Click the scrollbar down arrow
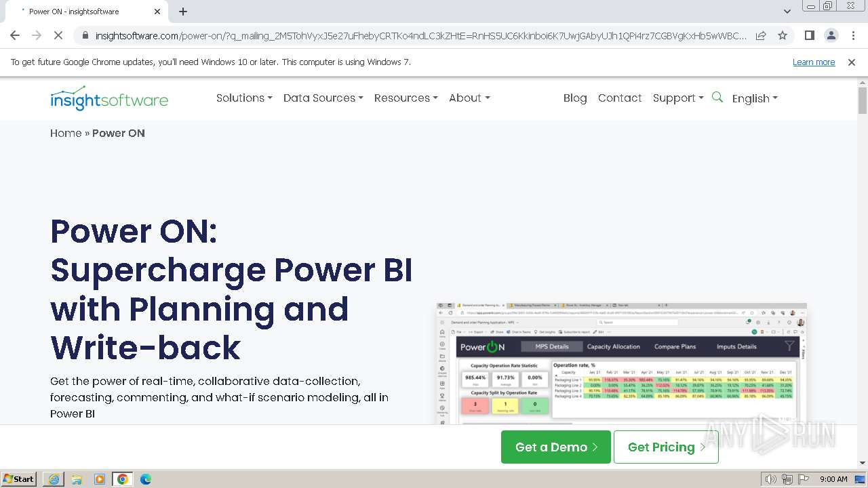The height and width of the screenshot is (488, 868). 863,463
